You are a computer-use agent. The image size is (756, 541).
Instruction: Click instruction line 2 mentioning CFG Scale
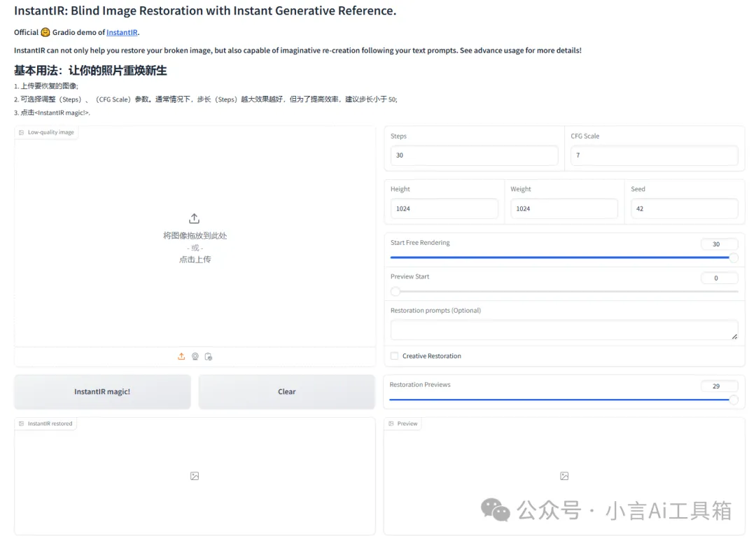(x=205, y=99)
